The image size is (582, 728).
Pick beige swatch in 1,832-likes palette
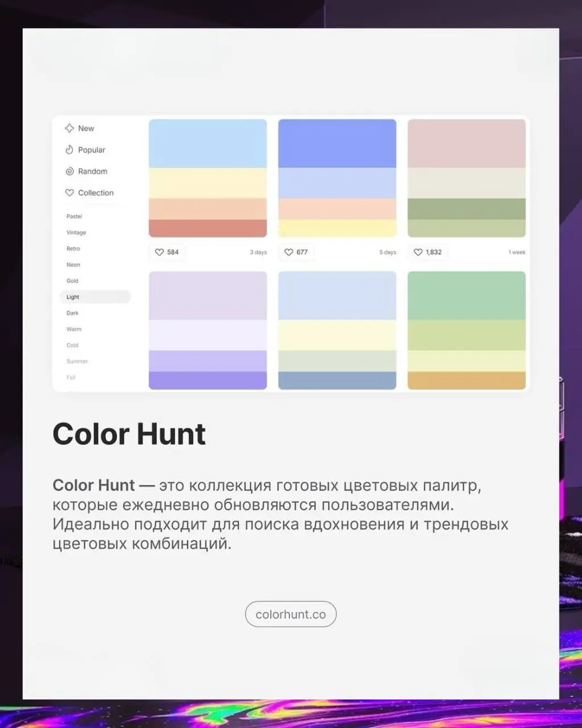467,183
